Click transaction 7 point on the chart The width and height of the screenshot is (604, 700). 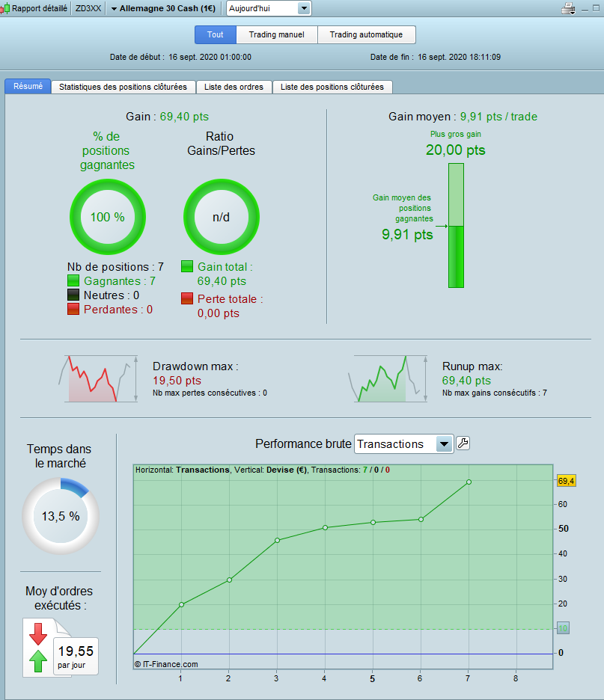[469, 482]
